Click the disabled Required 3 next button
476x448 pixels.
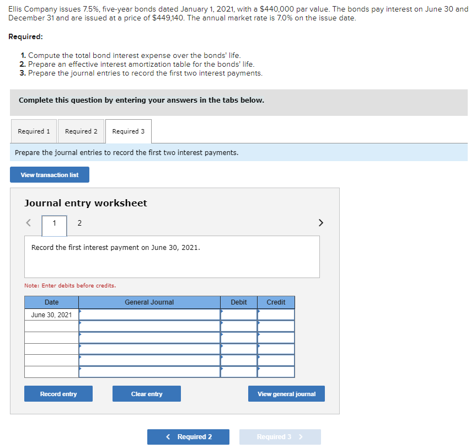pos(280,437)
